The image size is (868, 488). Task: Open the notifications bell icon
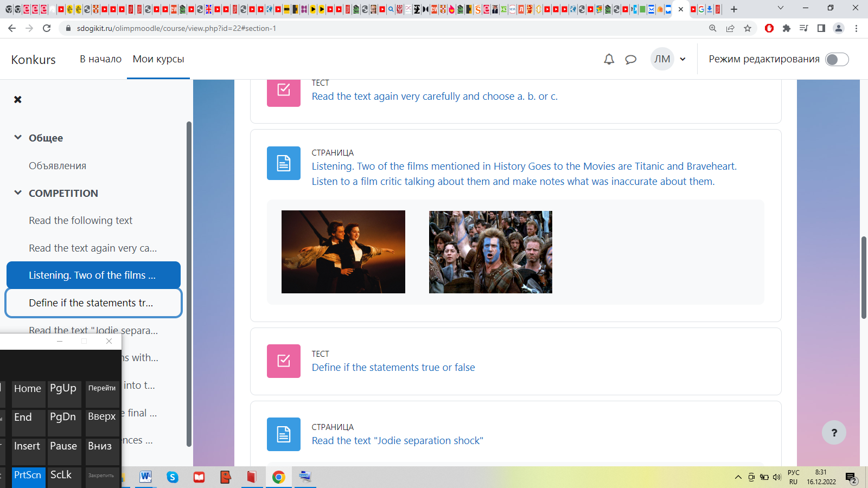coord(609,59)
